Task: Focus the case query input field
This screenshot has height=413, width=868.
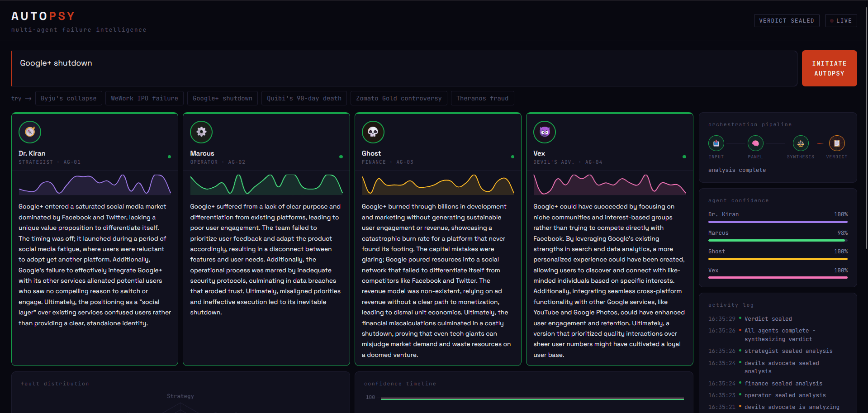Action: point(404,68)
